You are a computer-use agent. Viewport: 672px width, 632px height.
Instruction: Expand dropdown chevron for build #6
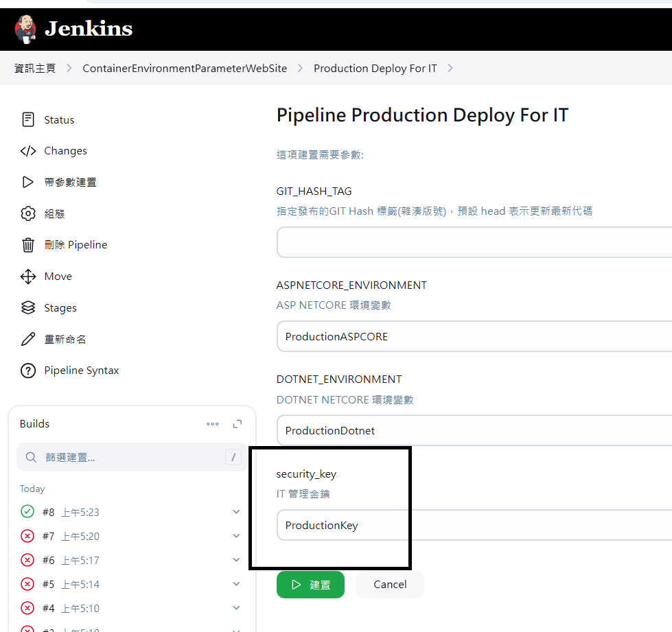coord(236,559)
